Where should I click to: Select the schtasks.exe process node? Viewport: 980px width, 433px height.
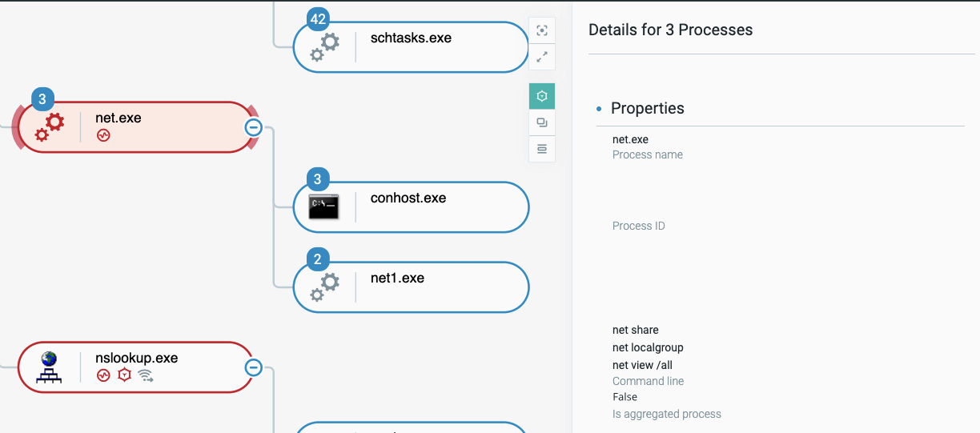pos(411,47)
